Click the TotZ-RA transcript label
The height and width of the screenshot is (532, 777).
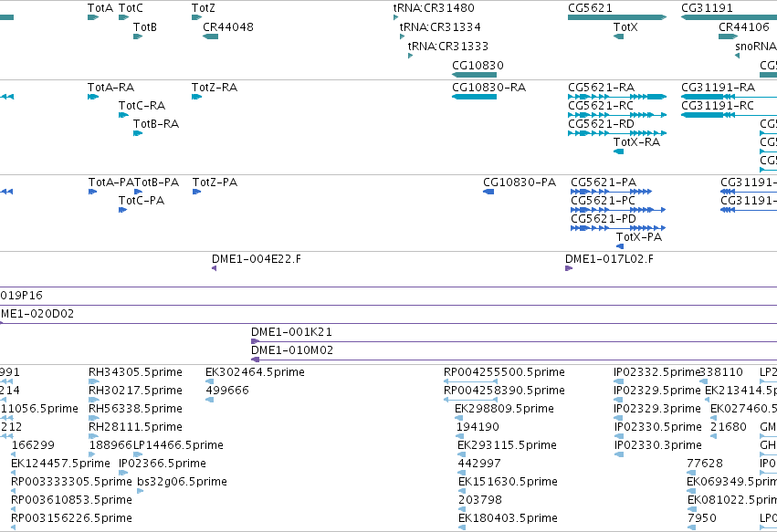[215, 88]
